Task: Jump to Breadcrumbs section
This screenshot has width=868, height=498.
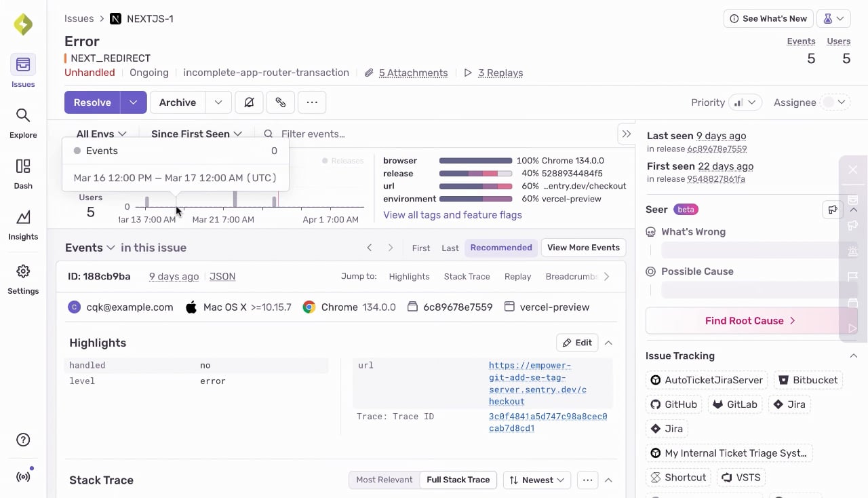Action: (x=572, y=276)
